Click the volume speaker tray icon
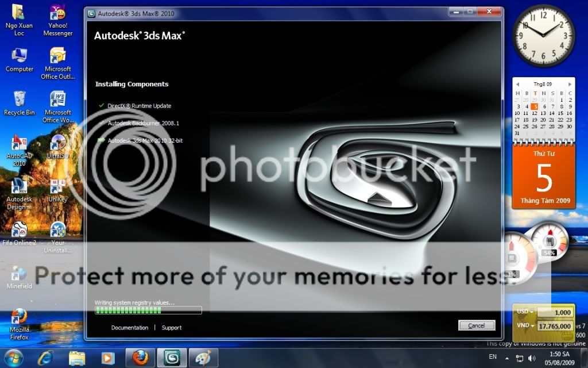 [531, 358]
